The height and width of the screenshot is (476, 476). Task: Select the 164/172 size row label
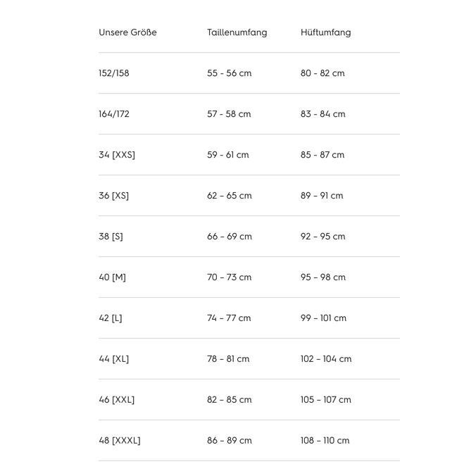[x=114, y=114]
